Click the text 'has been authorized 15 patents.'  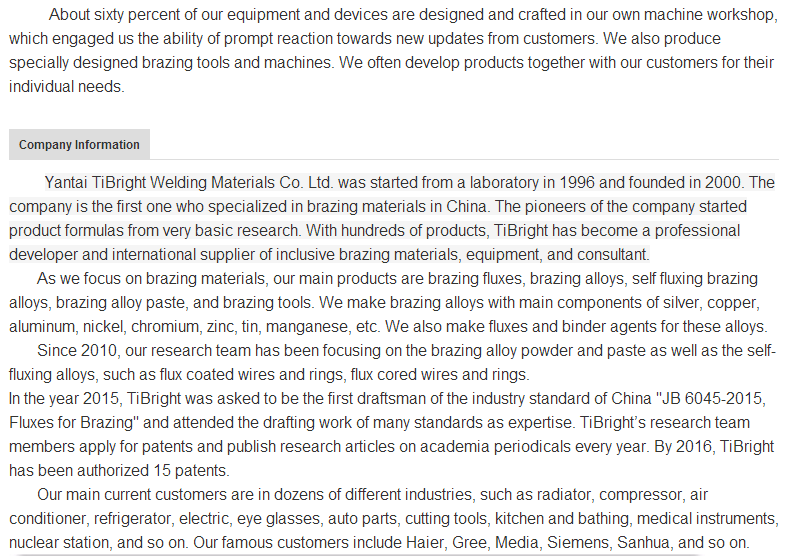(x=119, y=471)
